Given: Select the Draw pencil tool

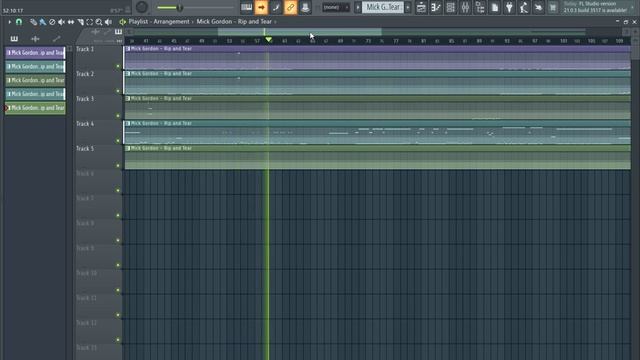Looking at the screenshot, I should tap(33, 22).
